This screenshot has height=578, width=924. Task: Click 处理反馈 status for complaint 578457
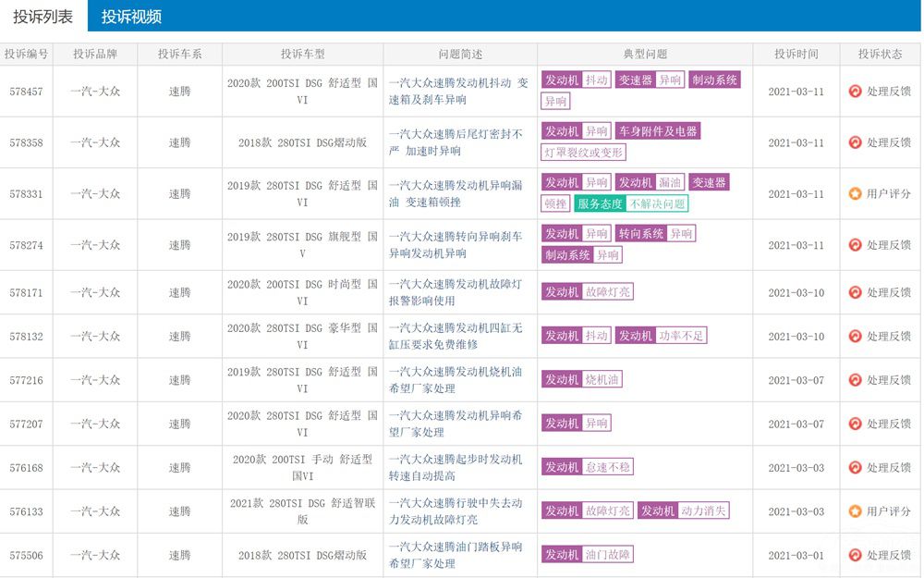pyautogui.click(x=889, y=92)
